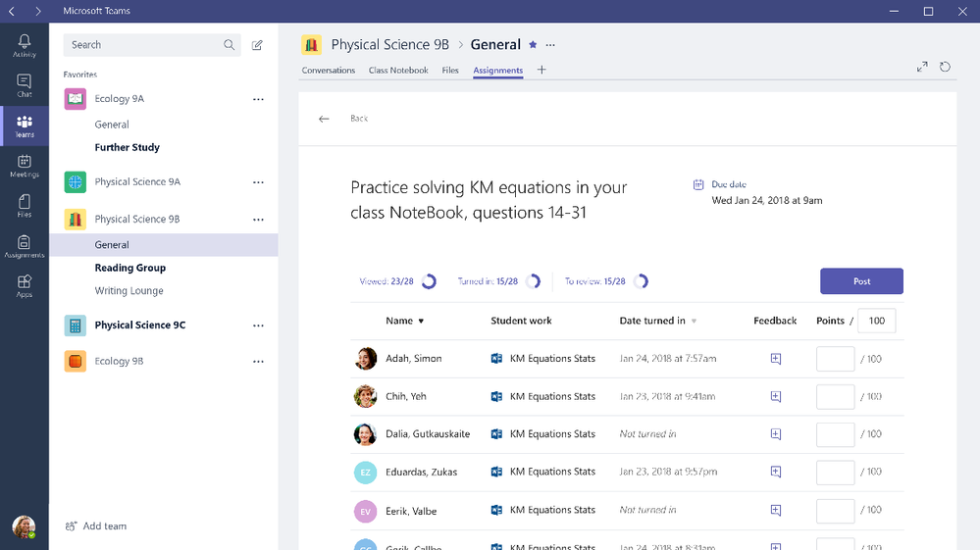Add feedback for Chih, Yeh
The image size is (980, 550).
pos(776,396)
